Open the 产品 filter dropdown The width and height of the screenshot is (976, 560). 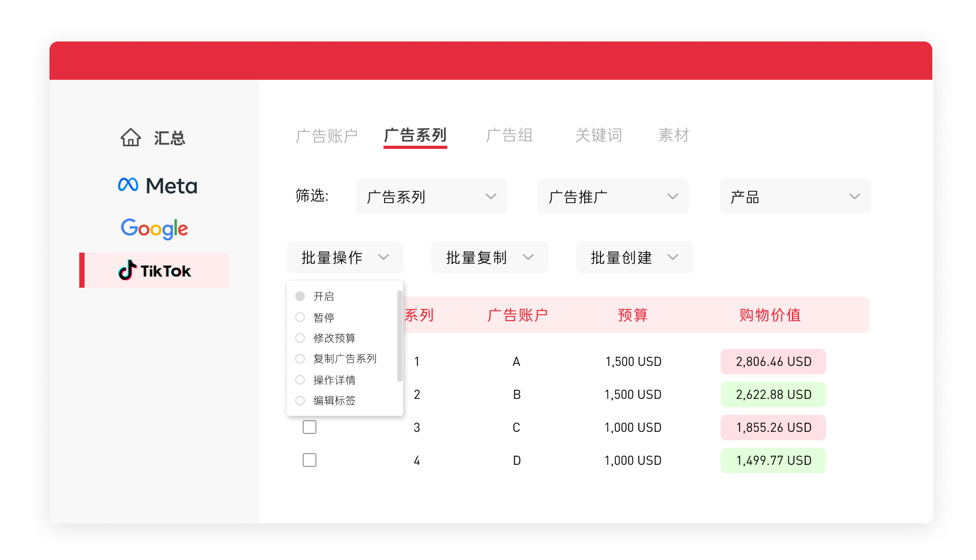[x=794, y=196]
